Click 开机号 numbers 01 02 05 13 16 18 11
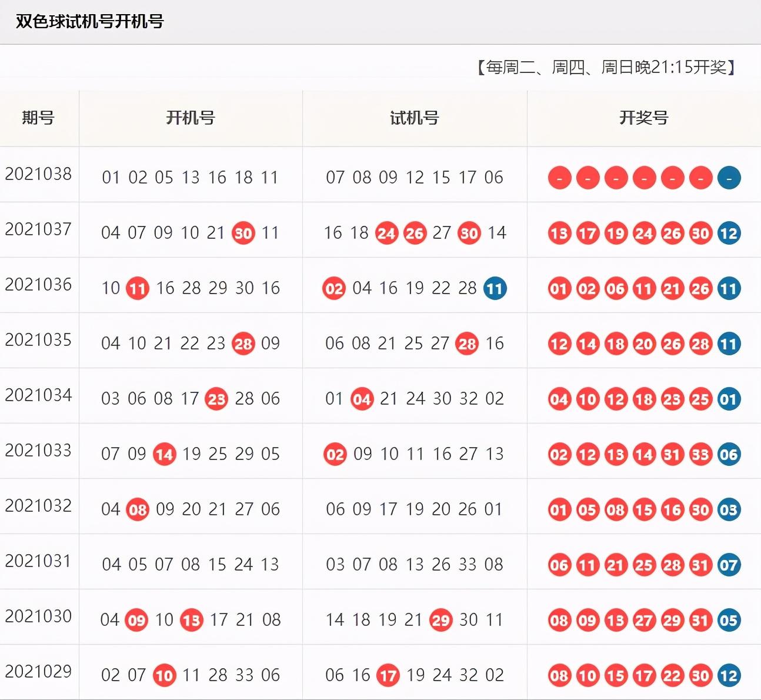This screenshot has width=761, height=700. pos(190,178)
